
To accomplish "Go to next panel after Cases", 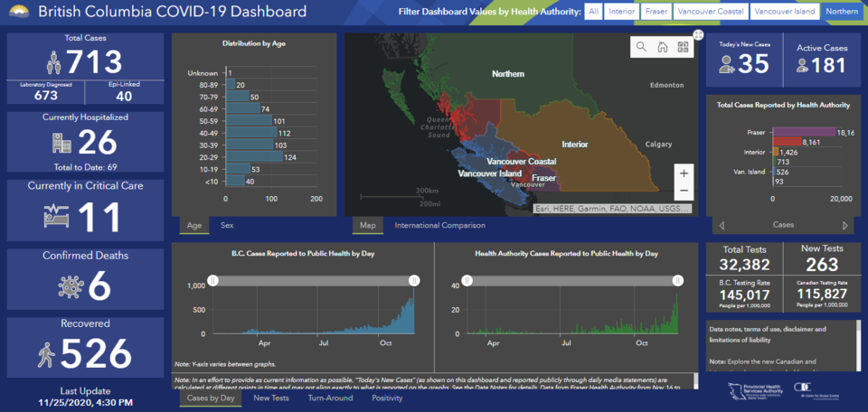I will click(x=844, y=225).
